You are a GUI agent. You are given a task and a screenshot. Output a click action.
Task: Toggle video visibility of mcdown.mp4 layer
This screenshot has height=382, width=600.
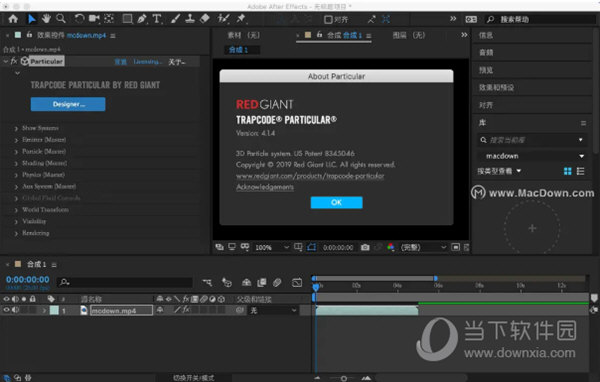click(x=6, y=310)
